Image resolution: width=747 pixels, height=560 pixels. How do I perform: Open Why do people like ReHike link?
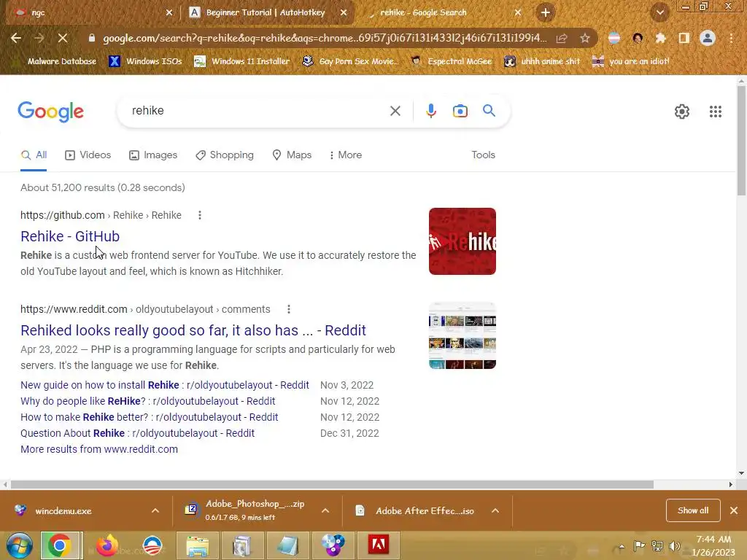[147, 401]
